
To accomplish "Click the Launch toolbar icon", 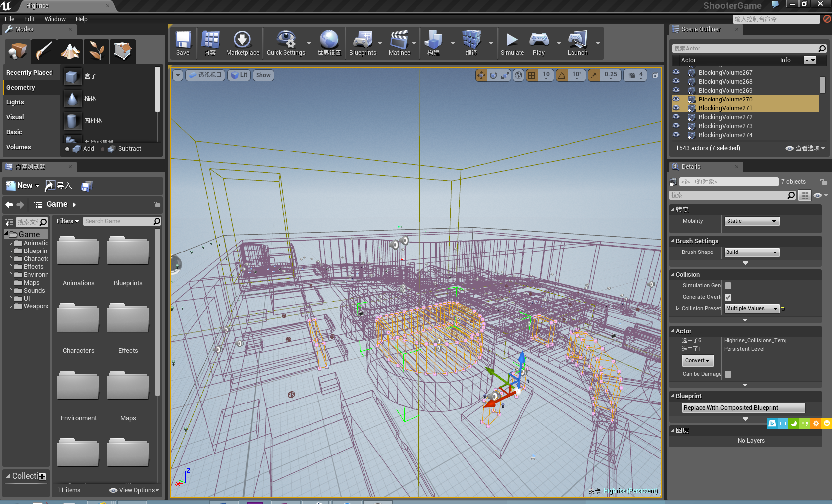I will click(577, 43).
